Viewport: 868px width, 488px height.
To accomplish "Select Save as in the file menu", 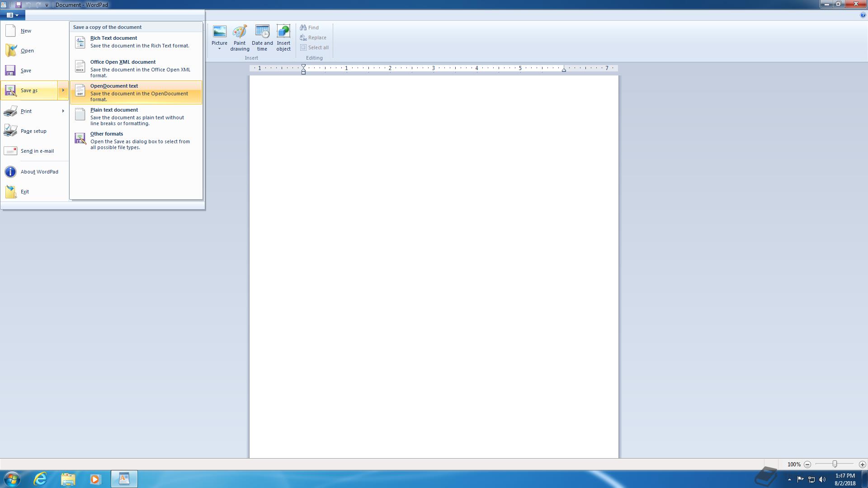I will (x=29, y=90).
